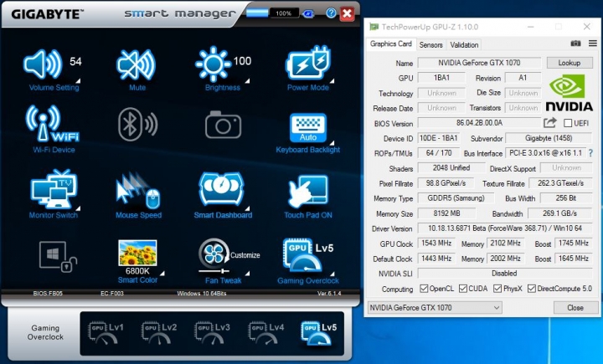The height and width of the screenshot is (364, 603).
Task: Toggle the UEFI checkbox
Action: 568,123
